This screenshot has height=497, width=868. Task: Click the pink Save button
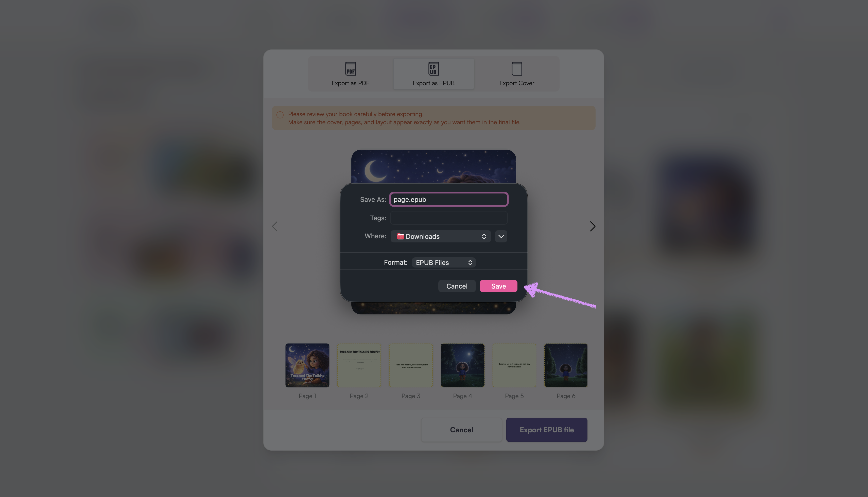tap(498, 286)
